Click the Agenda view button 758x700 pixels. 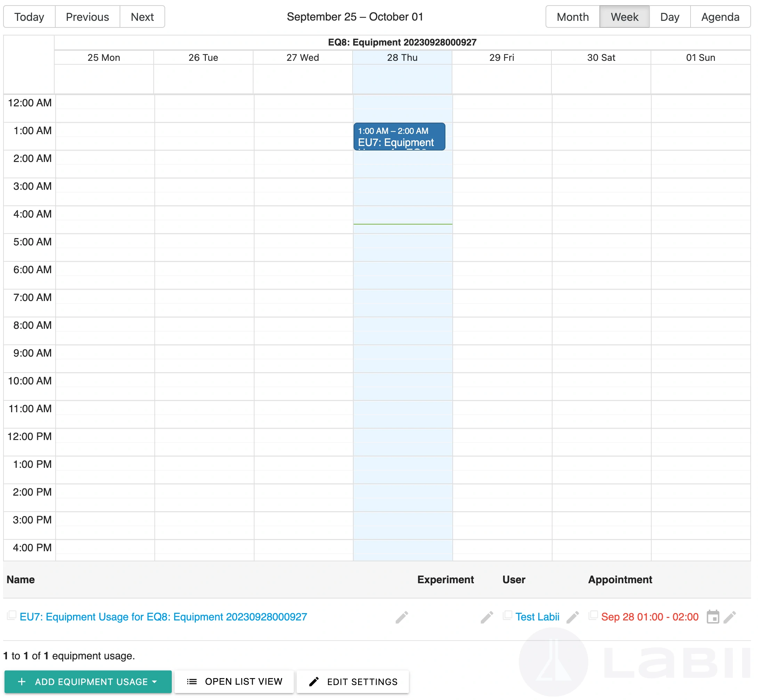tap(720, 17)
